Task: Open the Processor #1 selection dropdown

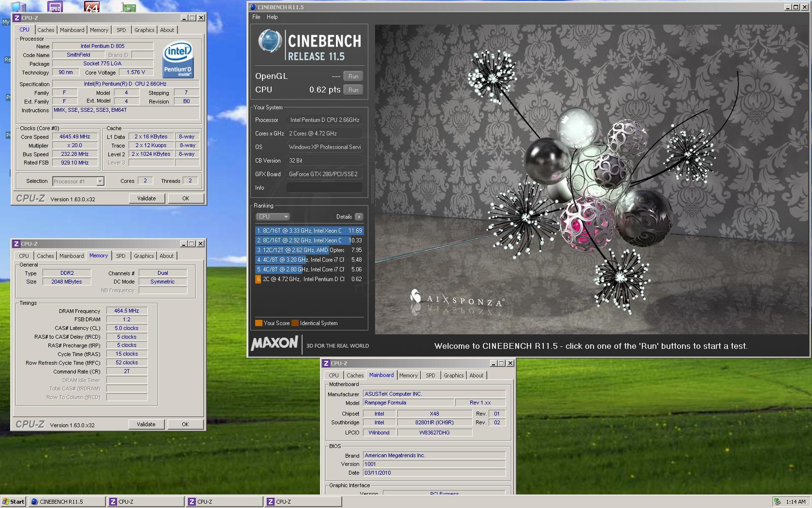Action: click(78, 181)
